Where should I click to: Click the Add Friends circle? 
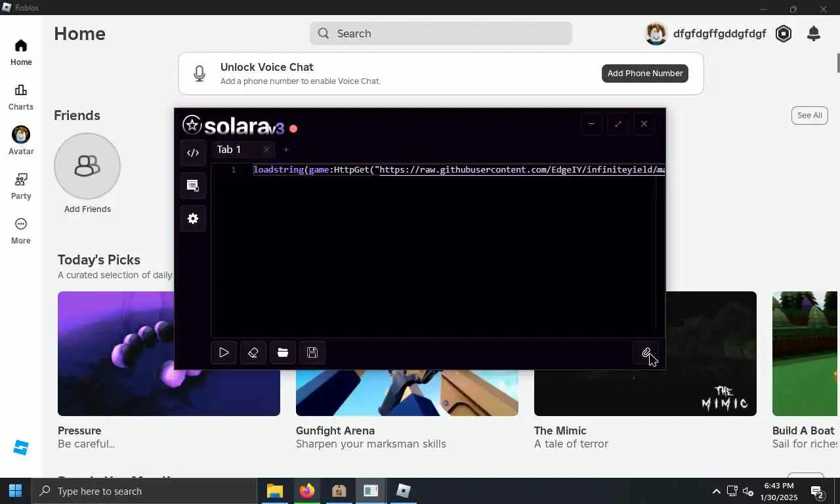(x=87, y=166)
